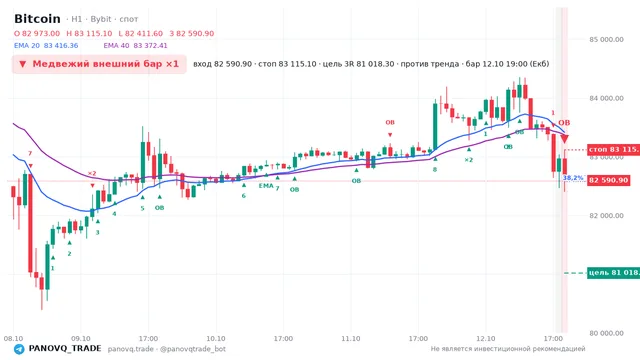
Task: Select the high value 'H 83 115.10'
Action: 89,33
